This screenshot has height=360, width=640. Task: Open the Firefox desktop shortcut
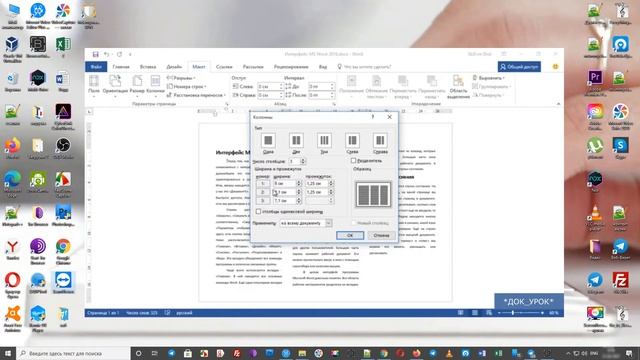coord(12,148)
